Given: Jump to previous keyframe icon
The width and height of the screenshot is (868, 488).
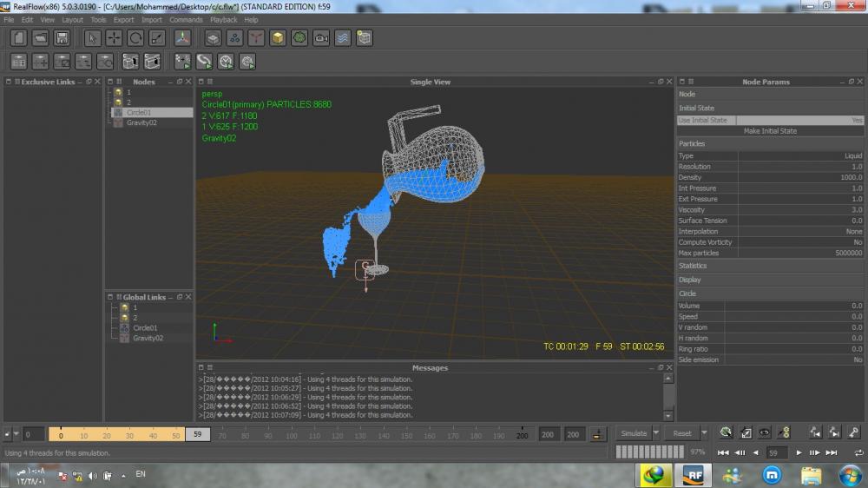Looking at the screenshot, I should (815, 432).
